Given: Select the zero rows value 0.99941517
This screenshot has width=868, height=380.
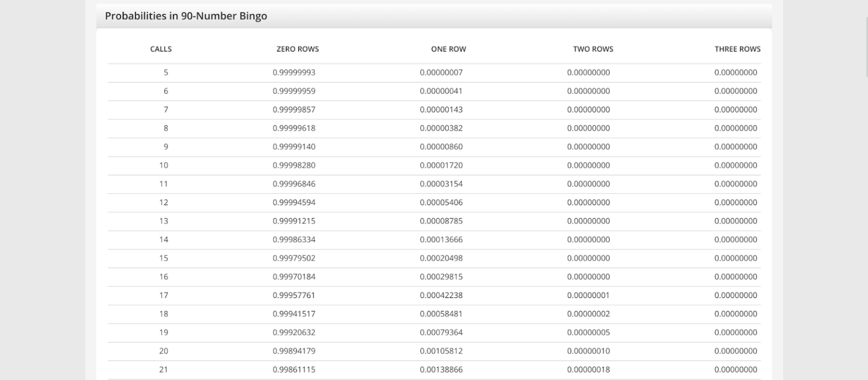Looking at the screenshot, I should click(294, 314).
